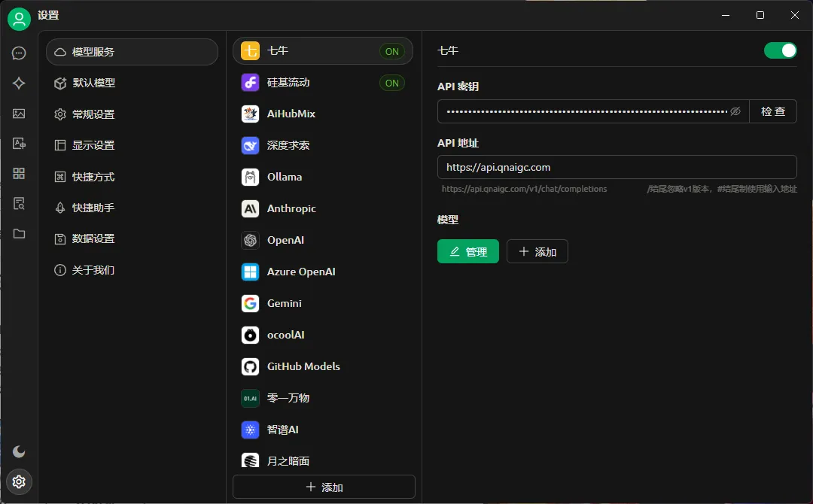Open the OpenAI provider settings
This screenshot has height=504, width=813.
coord(323,241)
